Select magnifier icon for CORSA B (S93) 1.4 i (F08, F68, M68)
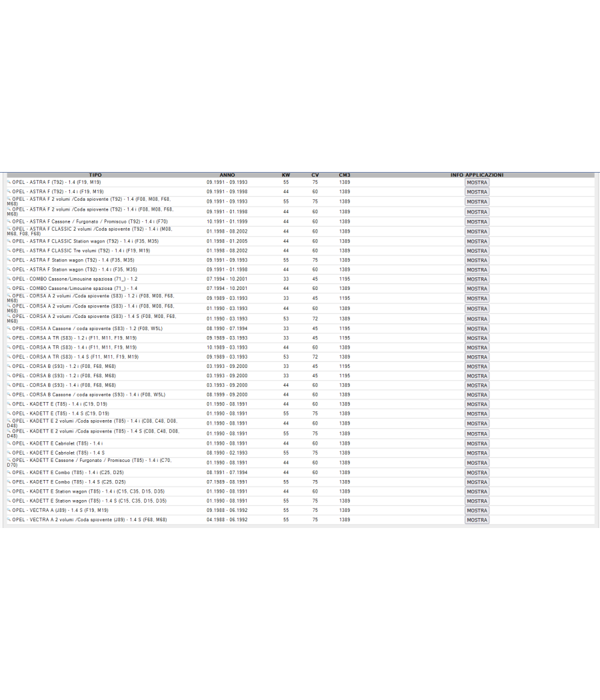600x700 pixels. [x=9, y=385]
